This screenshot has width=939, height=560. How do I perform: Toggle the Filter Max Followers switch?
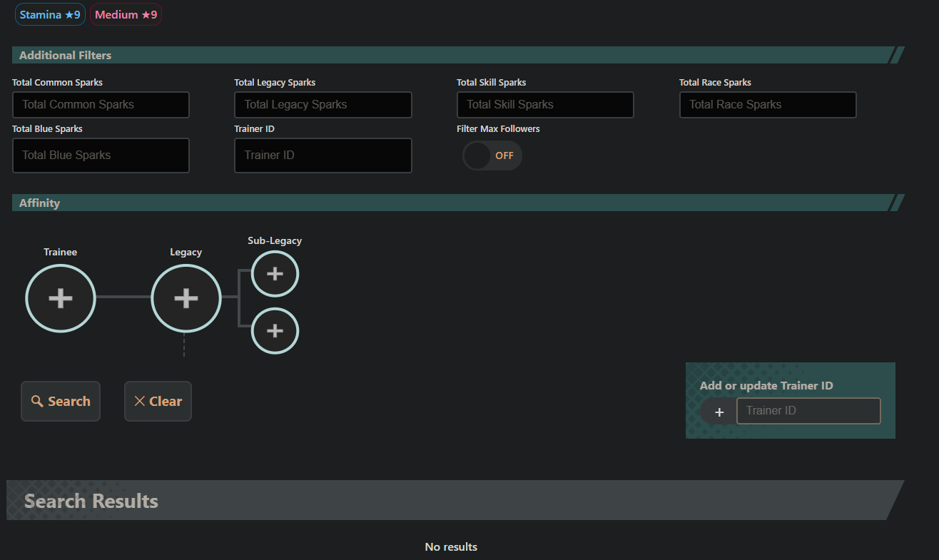pos(492,156)
